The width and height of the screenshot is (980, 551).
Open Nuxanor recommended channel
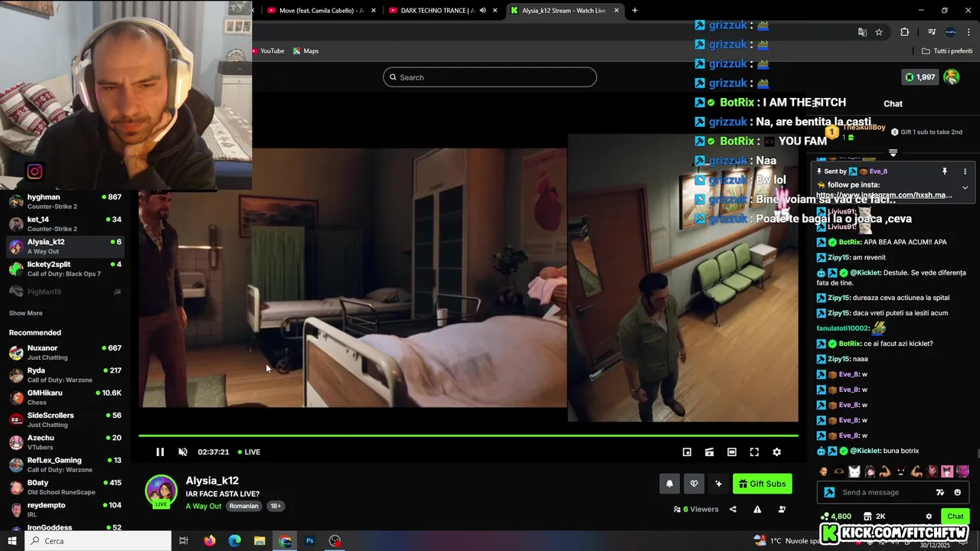(x=65, y=353)
